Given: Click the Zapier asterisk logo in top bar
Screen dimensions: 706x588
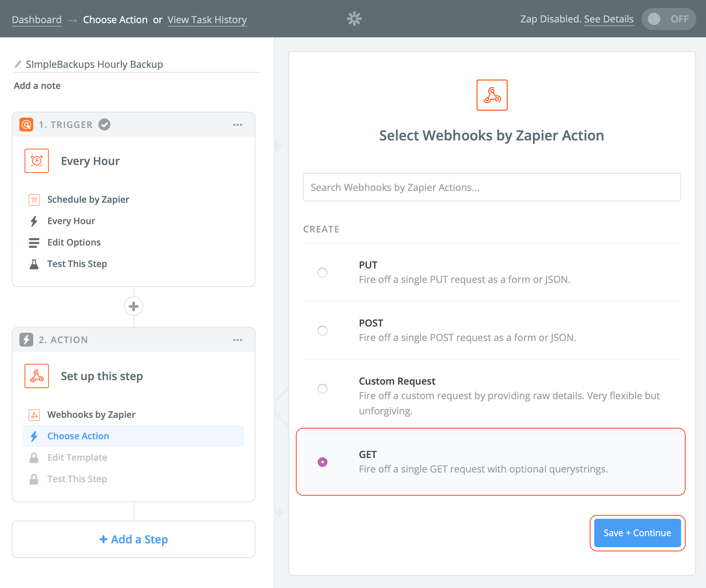Looking at the screenshot, I should (x=354, y=19).
